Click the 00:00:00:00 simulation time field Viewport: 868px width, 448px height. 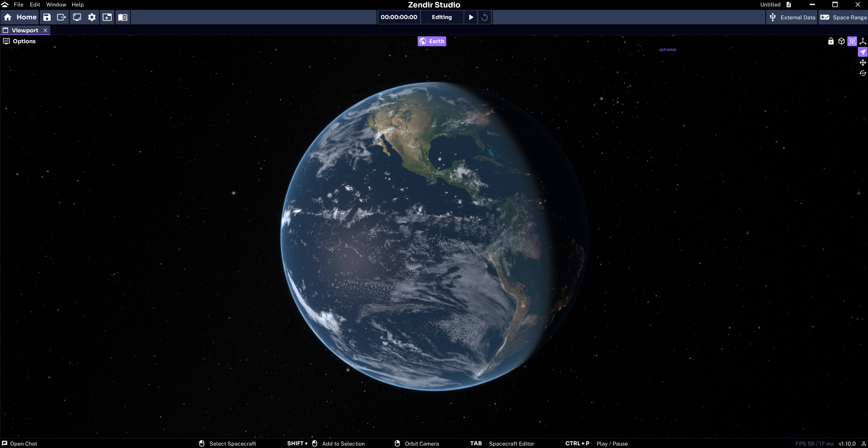click(399, 17)
